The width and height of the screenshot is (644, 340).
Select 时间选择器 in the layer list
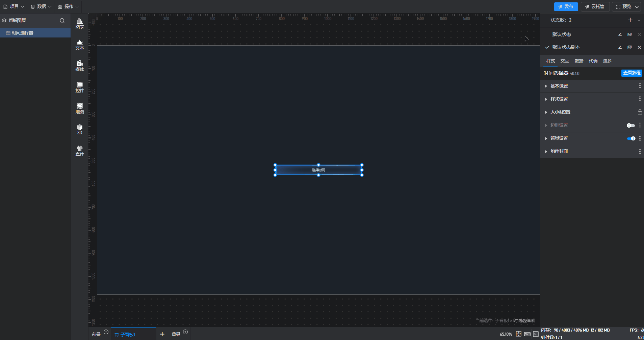35,33
